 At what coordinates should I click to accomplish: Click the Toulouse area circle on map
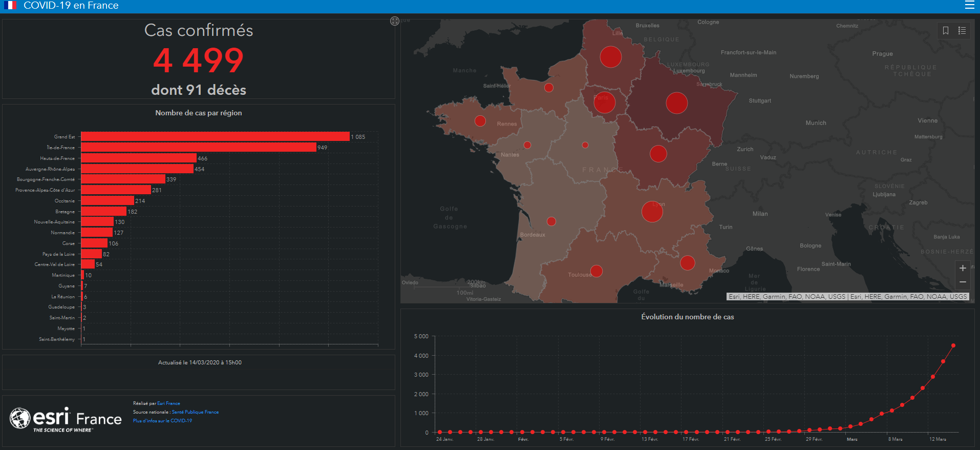click(x=596, y=271)
